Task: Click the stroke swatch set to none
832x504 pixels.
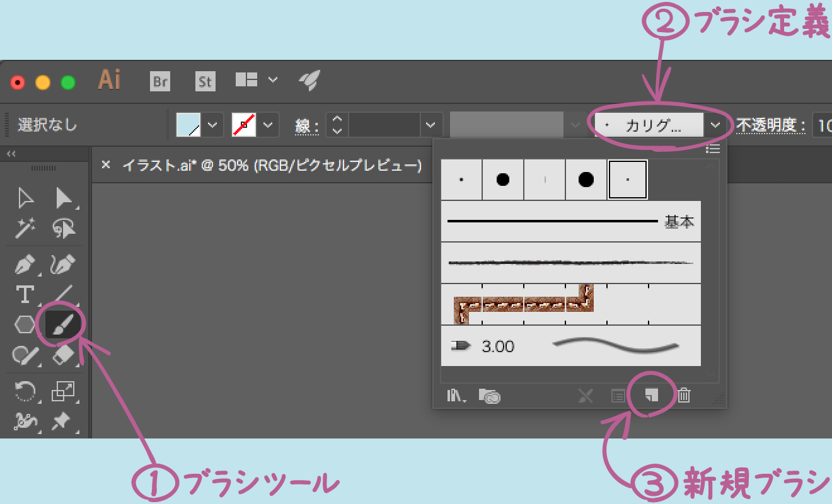Action: (x=245, y=124)
